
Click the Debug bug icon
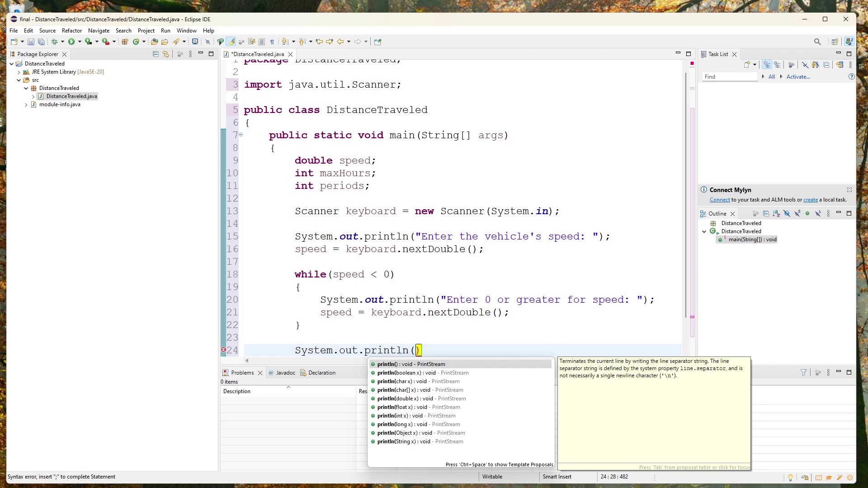(x=54, y=42)
